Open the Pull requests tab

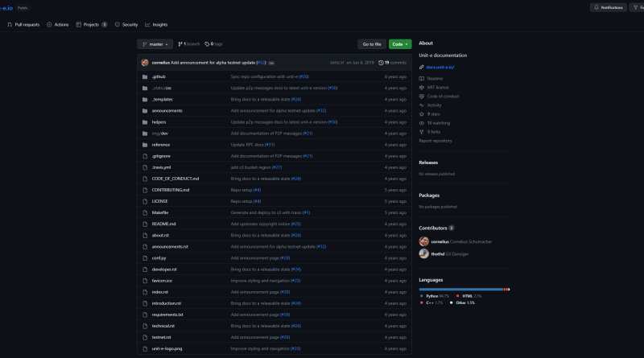[x=23, y=25]
